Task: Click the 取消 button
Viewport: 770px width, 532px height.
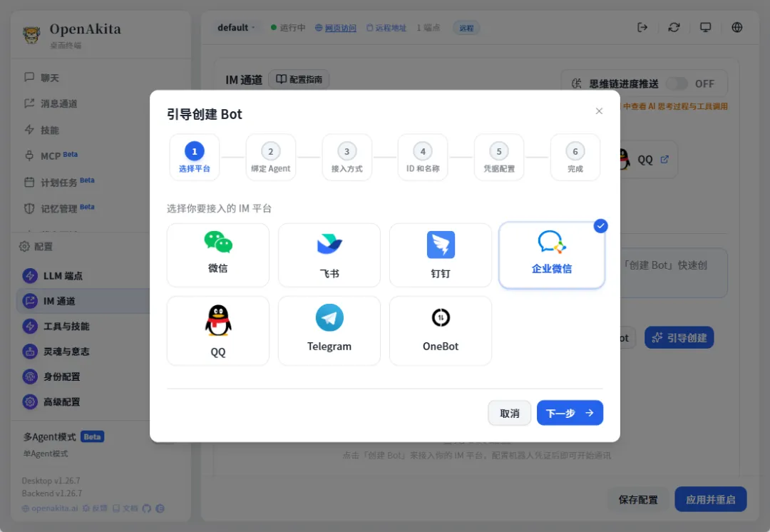Action: point(509,413)
